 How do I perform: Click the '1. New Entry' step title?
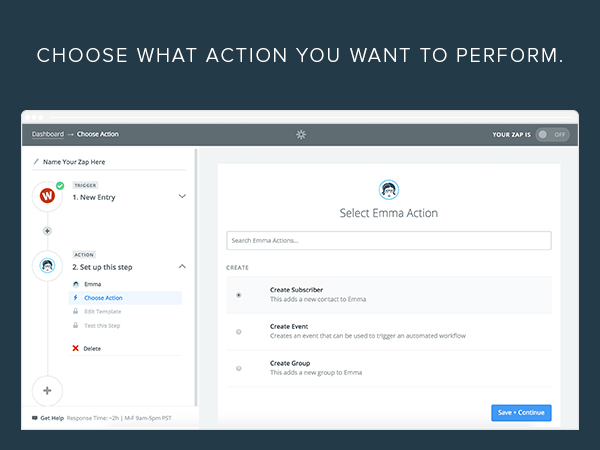click(x=94, y=197)
